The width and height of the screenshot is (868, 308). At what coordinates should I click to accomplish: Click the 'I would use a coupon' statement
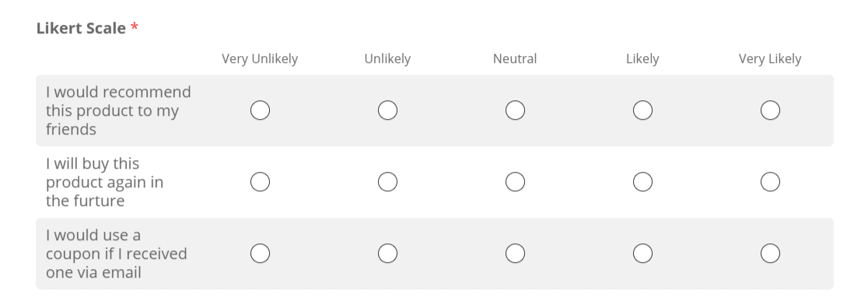point(116,253)
